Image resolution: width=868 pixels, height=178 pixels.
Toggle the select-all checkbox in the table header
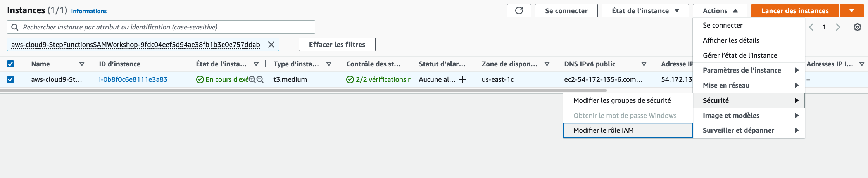(10, 64)
